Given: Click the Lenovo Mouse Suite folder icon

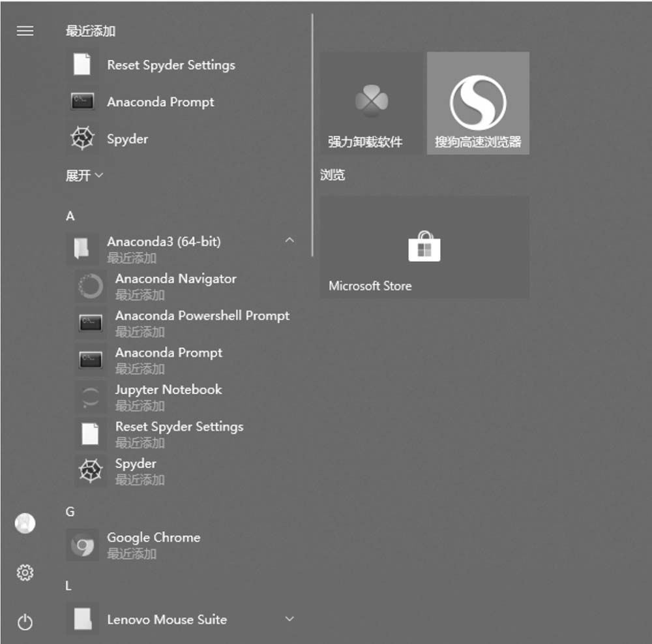Looking at the screenshot, I should (82, 619).
